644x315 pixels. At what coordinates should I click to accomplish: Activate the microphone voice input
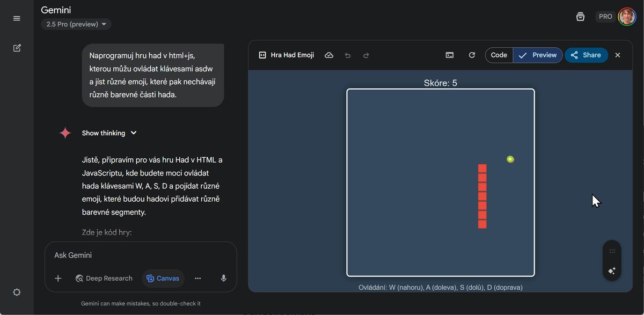tap(223, 278)
